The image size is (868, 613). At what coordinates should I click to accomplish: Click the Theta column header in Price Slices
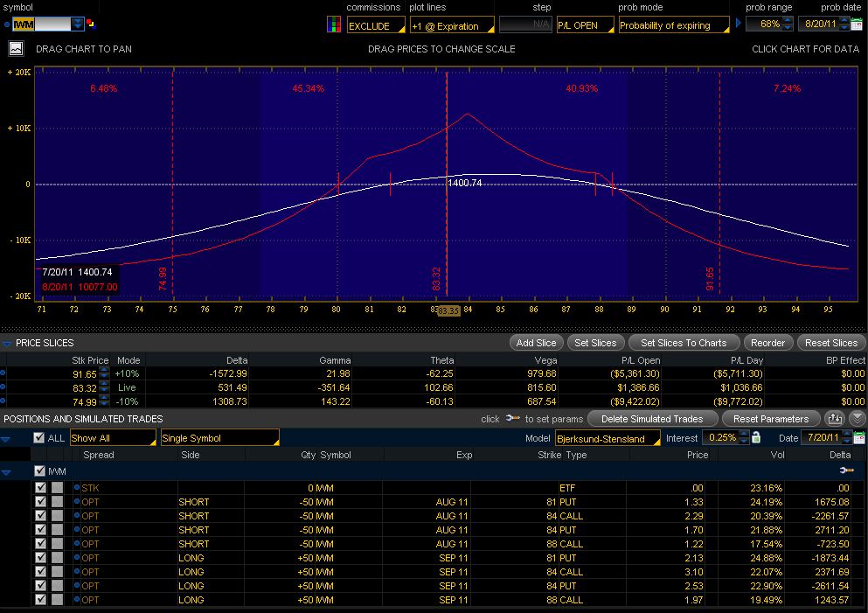(442, 360)
